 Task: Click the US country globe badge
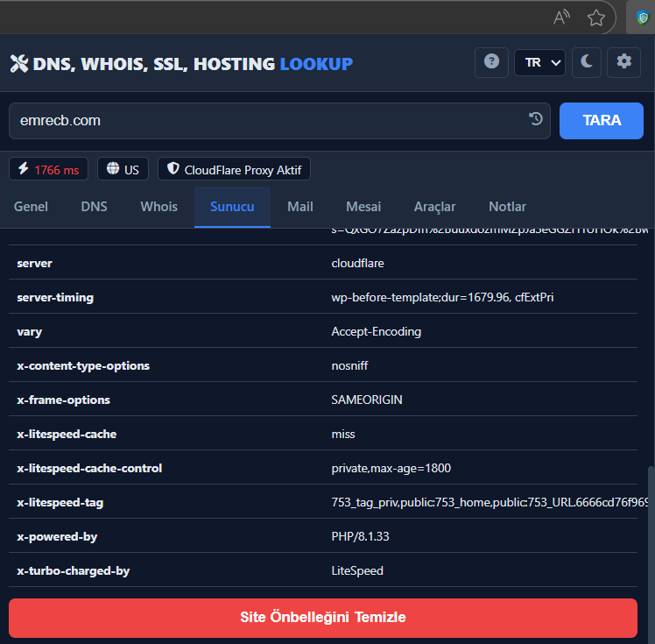tap(123, 169)
